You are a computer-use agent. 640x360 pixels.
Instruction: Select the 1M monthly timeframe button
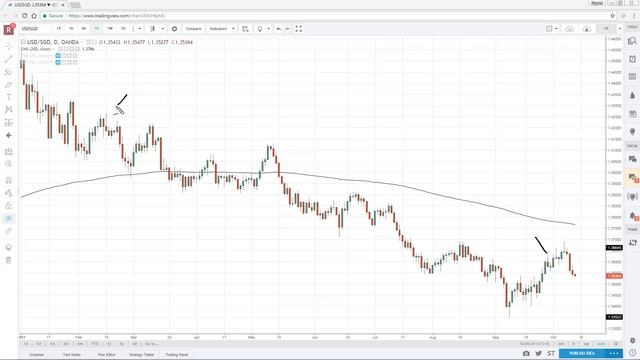click(x=123, y=29)
